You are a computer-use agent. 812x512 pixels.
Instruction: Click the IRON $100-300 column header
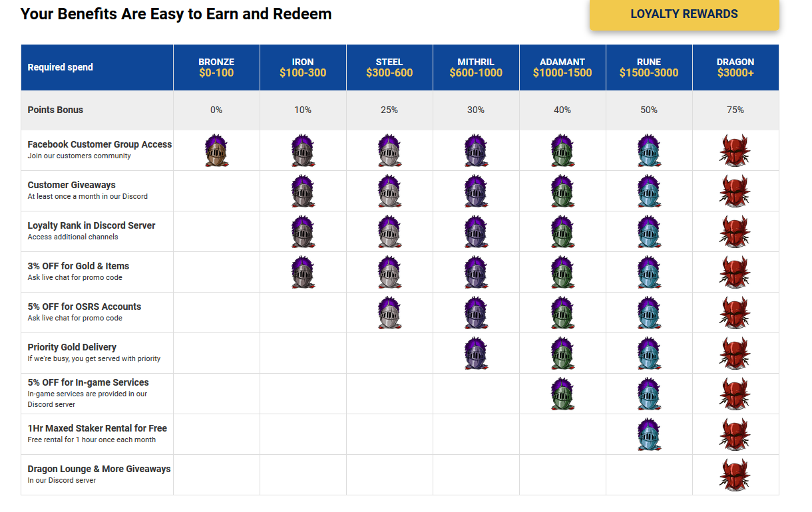pyautogui.click(x=303, y=67)
